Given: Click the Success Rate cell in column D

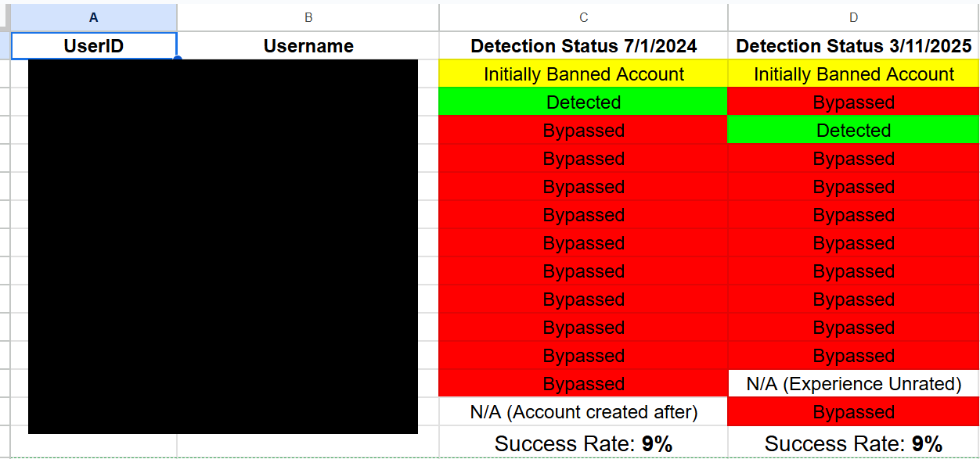Looking at the screenshot, I should 853,443.
